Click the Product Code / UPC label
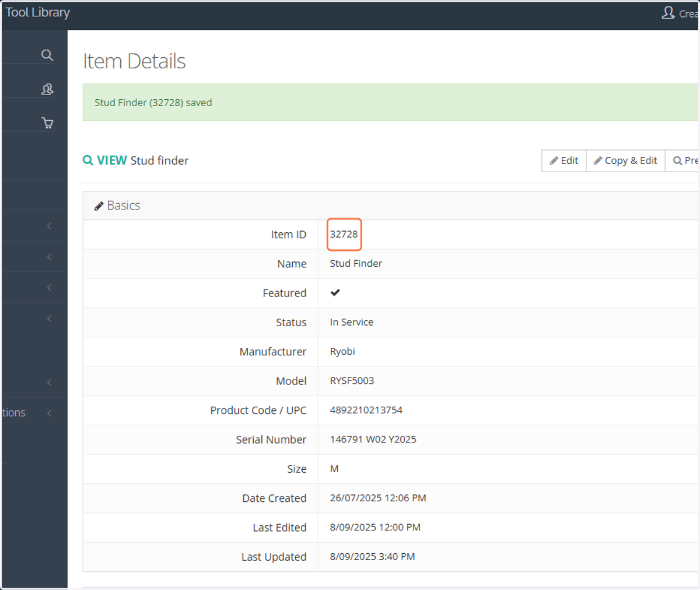This screenshot has height=590, width=700. [x=258, y=410]
